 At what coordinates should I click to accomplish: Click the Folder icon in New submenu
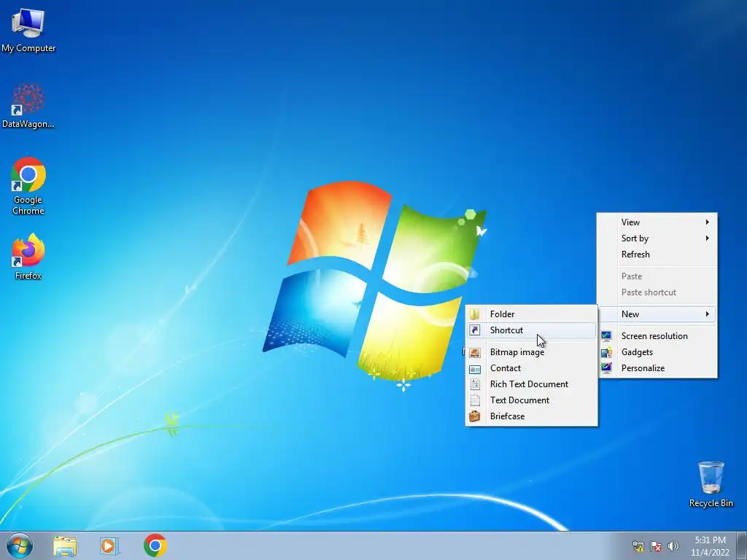click(474, 314)
